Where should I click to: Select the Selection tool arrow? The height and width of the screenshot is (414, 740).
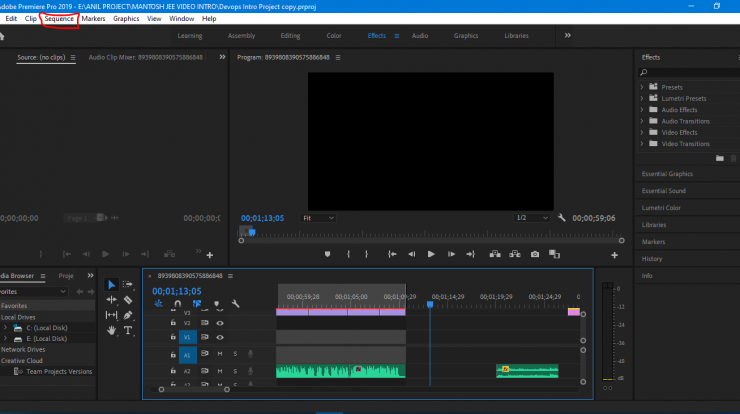[x=111, y=285]
